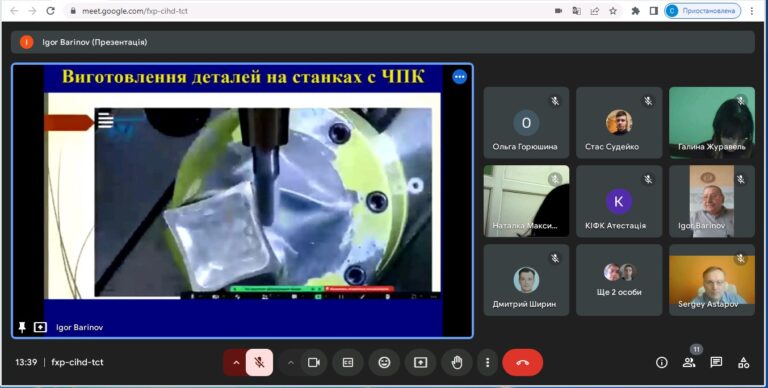Select Наталка Макси... video tile
The image size is (768, 388).
click(x=526, y=201)
